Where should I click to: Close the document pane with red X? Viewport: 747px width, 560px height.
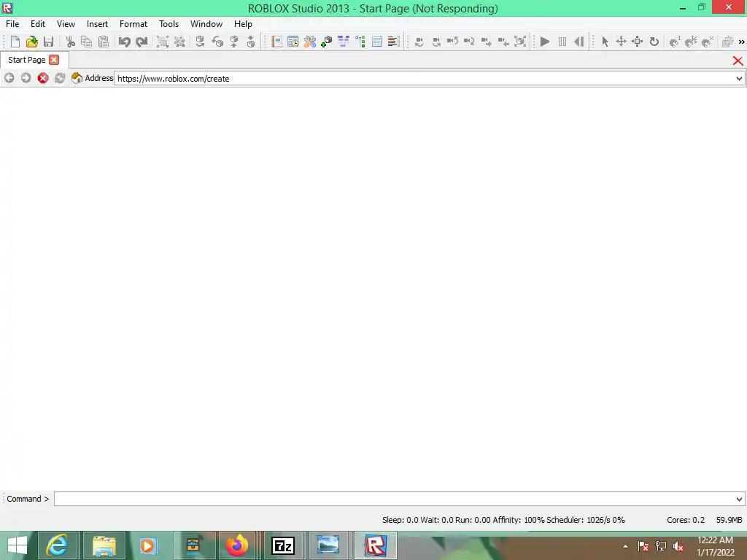(738, 61)
